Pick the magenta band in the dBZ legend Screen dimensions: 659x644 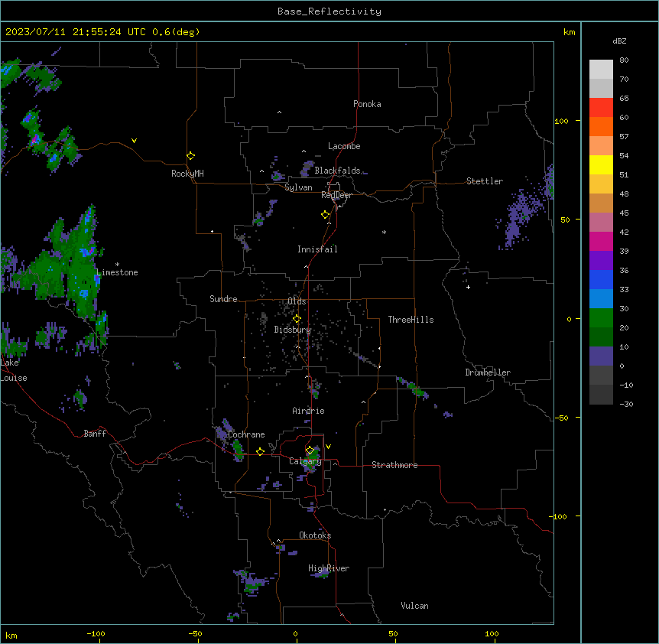tap(601, 241)
